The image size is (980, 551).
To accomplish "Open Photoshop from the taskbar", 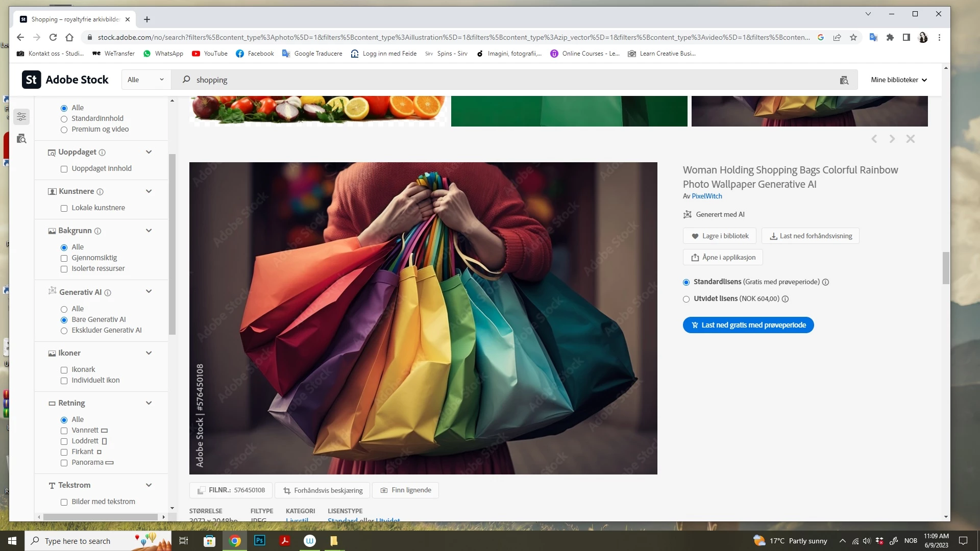I will 259,541.
